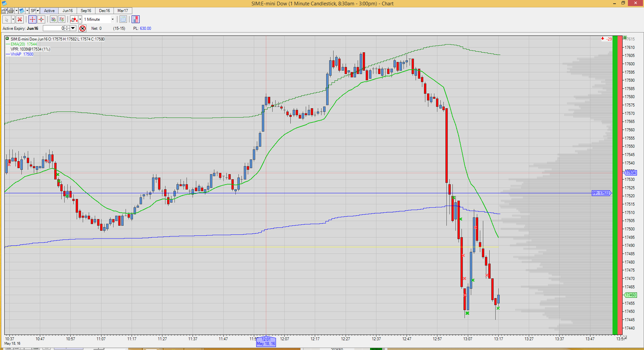Click the application icon in title bar
The width and height of the screenshot is (644, 350).
click(x=4, y=3)
